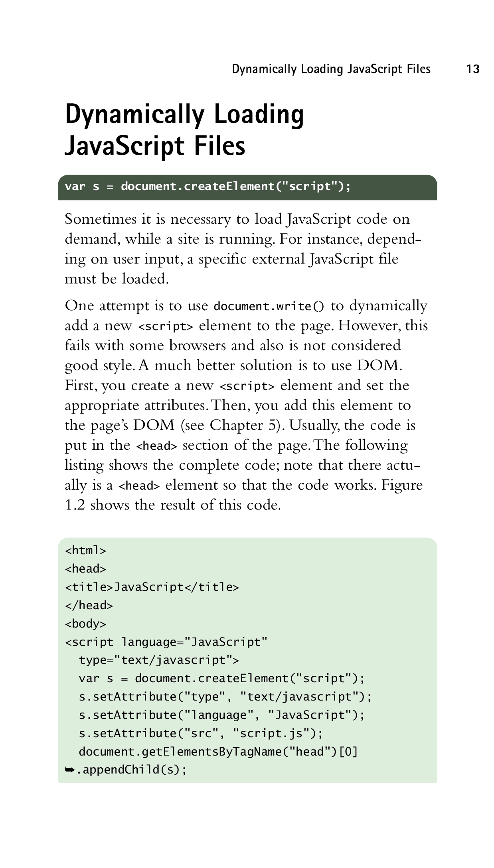Click the '<title>JavaScript</title>' code line
The height and width of the screenshot is (868, 494).
152,587
